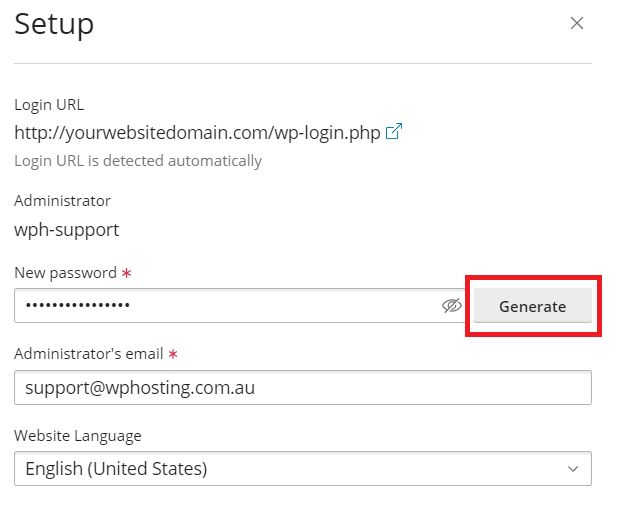The height and width of the screenshot is (523, 619).
Task: Click the wp-login.php login URL text
Action: (197, 132)
